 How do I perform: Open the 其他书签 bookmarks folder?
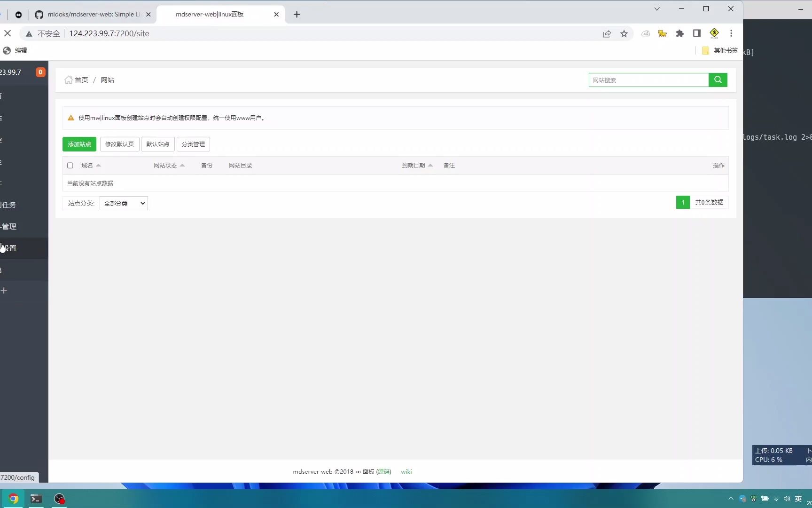[719, 50]
